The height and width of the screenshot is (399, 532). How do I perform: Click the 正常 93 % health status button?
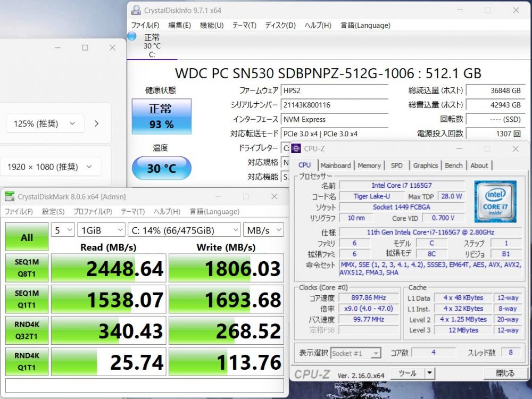coord(162,117)
